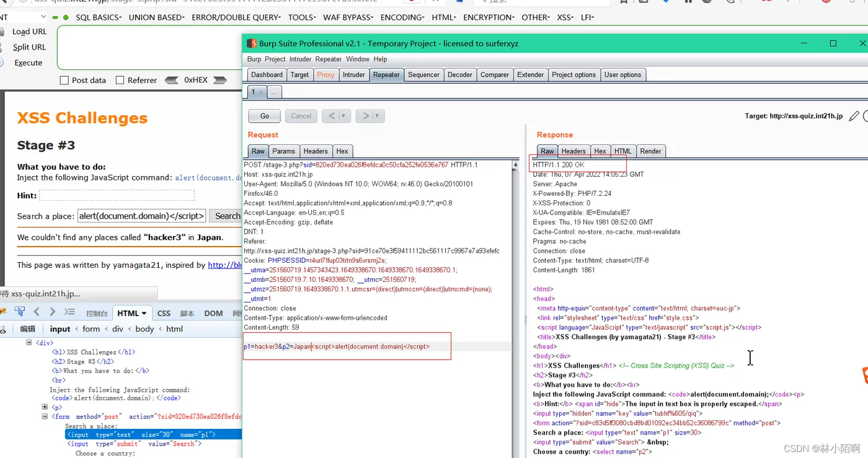Click the green plus icon in HackBar
Screen dimensions: 868x458
(x=66, y=17)
